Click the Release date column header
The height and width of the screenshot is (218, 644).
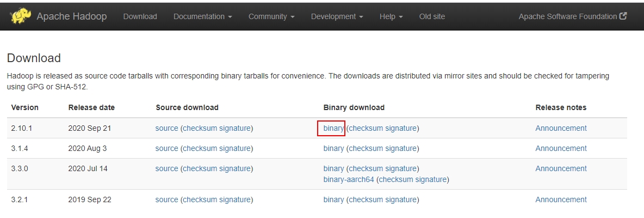pyautogui.click(x=91, y=107)
